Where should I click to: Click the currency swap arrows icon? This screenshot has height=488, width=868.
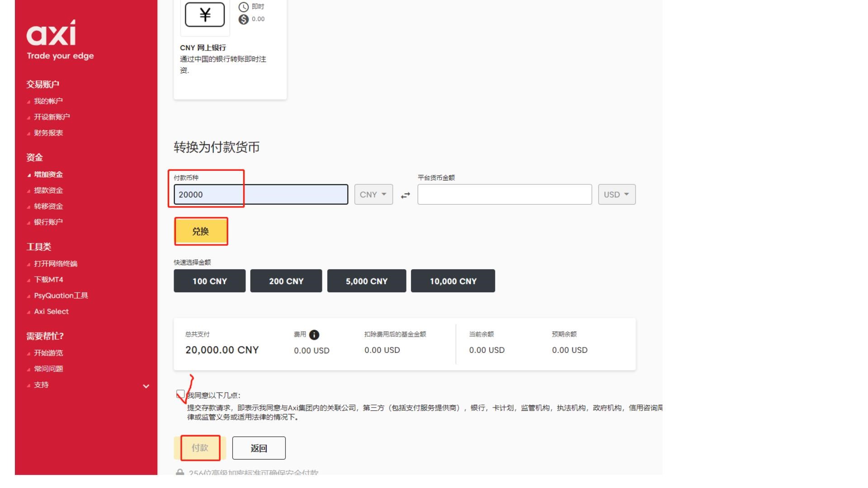point(405,195)
